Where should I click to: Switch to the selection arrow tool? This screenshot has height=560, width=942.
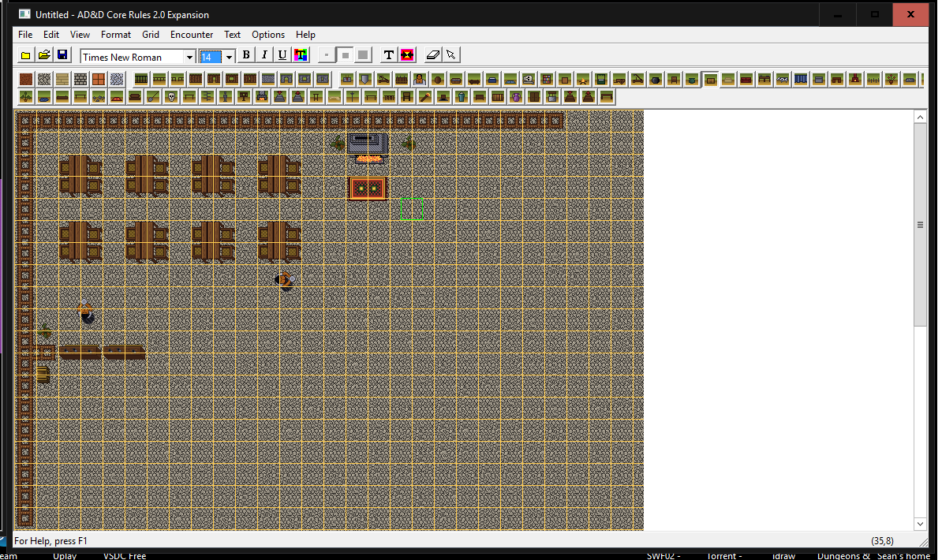[x=450, y=54]
